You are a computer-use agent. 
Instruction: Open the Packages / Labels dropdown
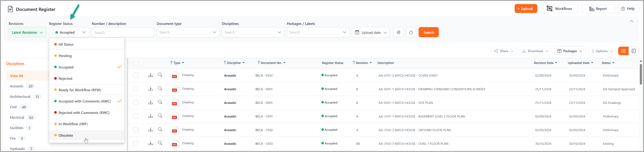coord(318,32)
